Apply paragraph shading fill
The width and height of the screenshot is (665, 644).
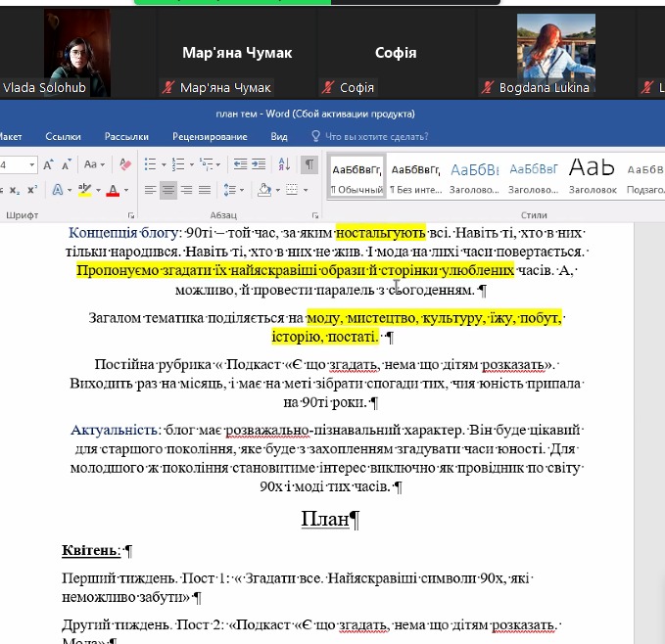(x=264, y=190)
